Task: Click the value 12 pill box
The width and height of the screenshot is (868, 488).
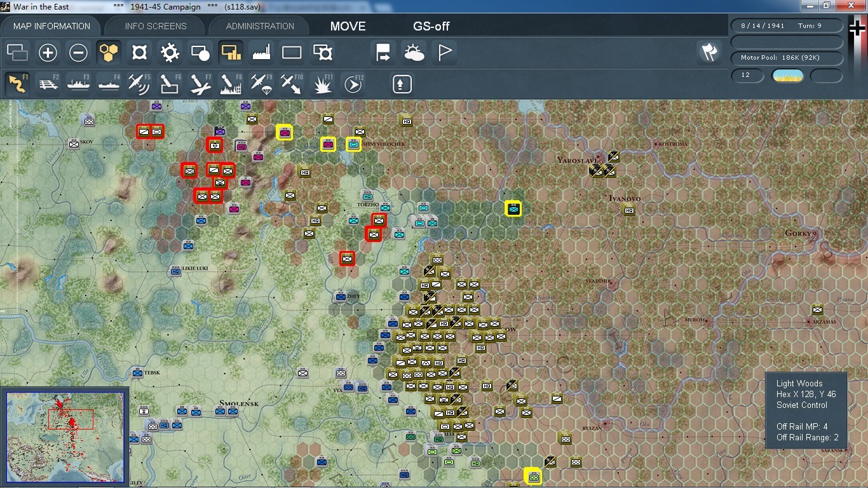Action: [748, 75]
